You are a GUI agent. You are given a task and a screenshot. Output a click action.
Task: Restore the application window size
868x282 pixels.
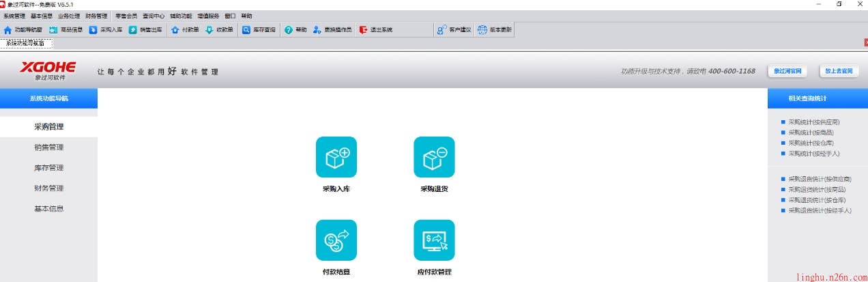[x=839, y=4]
